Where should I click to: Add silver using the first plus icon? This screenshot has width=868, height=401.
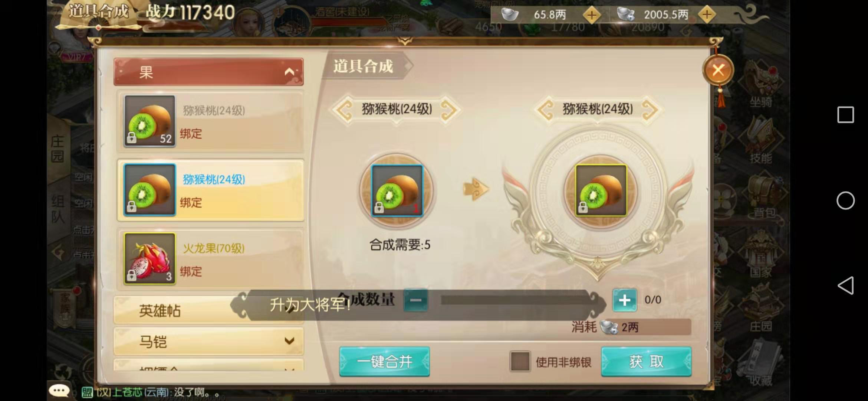click(x=592, y=15)
